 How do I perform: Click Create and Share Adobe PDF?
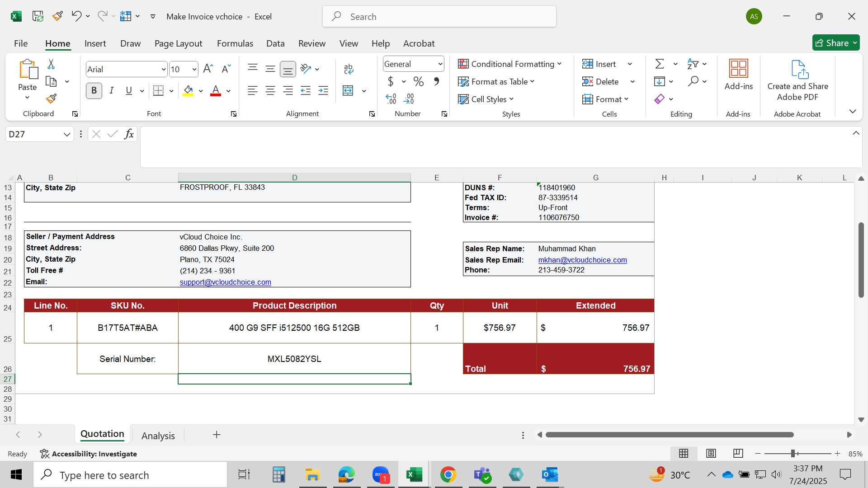[x=798, y=80]
